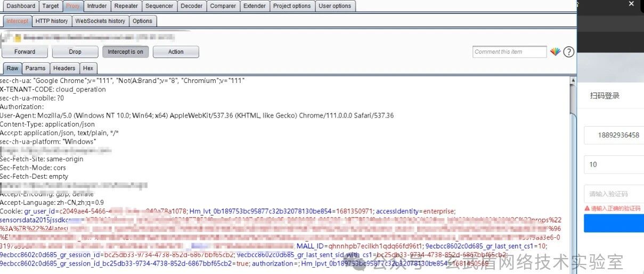Open the proxy Options sub-tab
This screenshot has height=274, width=644.
pos(142,21)
